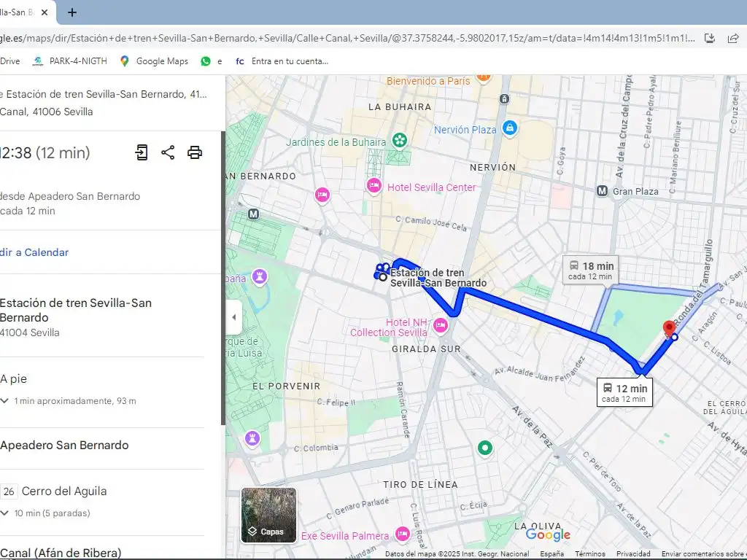Click the 'dir a Calendar' link

pos(34,252)
